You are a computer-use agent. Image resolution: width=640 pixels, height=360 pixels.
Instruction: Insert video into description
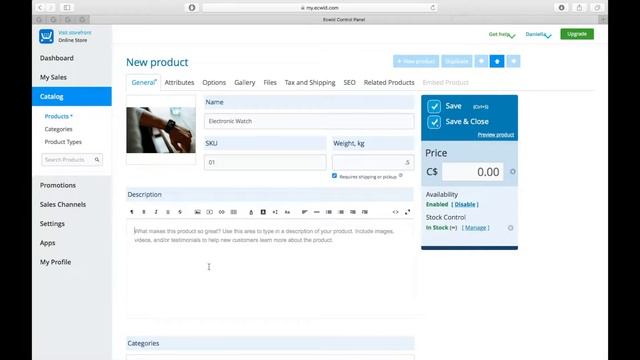pos(209,212)
